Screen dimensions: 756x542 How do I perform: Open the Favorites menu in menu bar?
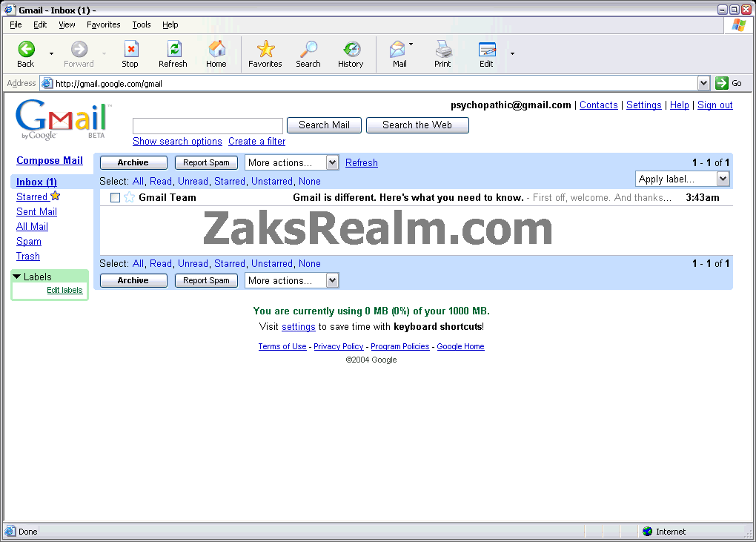[104, 24]
